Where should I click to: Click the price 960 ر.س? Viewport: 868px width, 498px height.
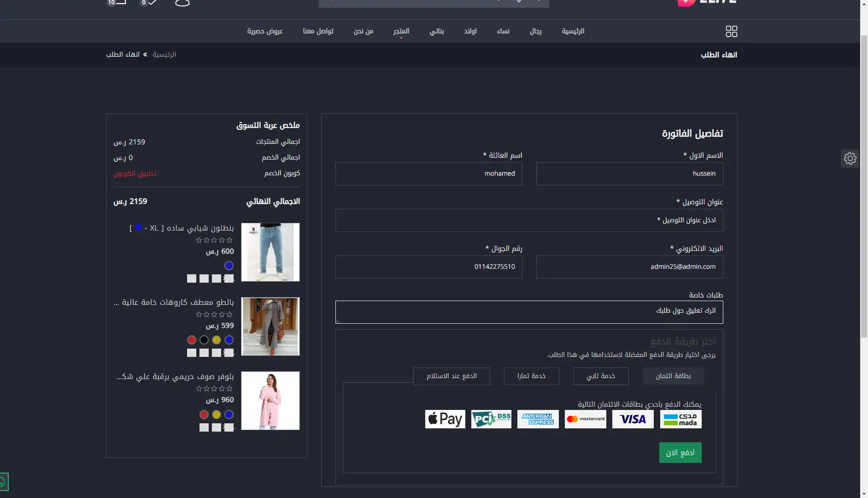(x=220, y=400)
